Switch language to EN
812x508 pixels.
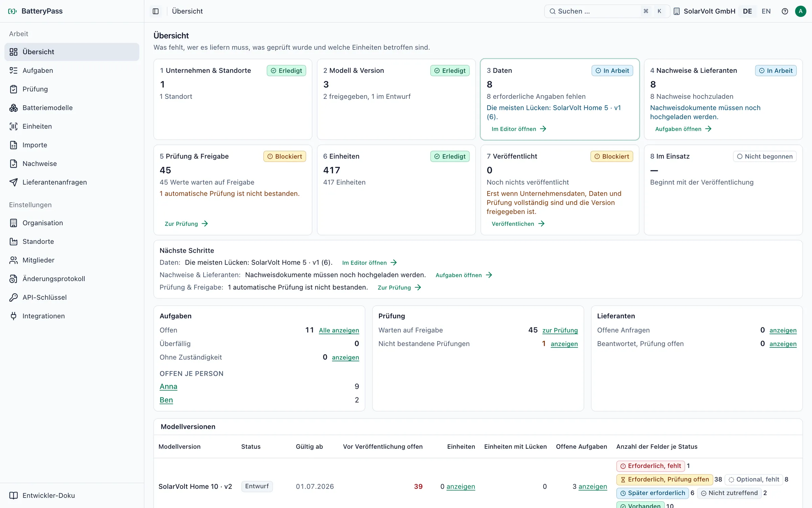(766, 11)
